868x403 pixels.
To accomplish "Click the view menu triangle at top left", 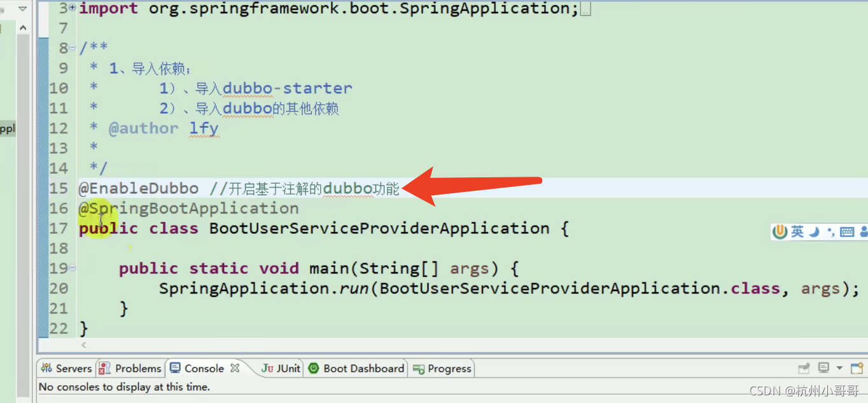I will 22,9.
